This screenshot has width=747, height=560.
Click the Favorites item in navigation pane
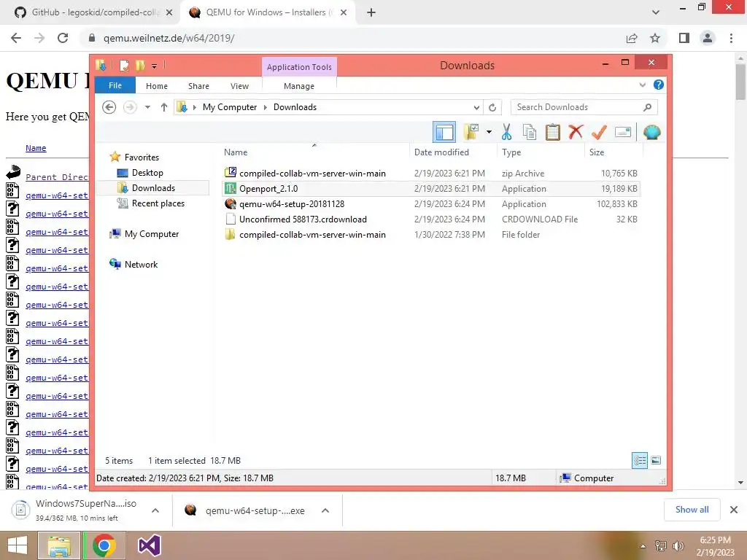[142, 157]
